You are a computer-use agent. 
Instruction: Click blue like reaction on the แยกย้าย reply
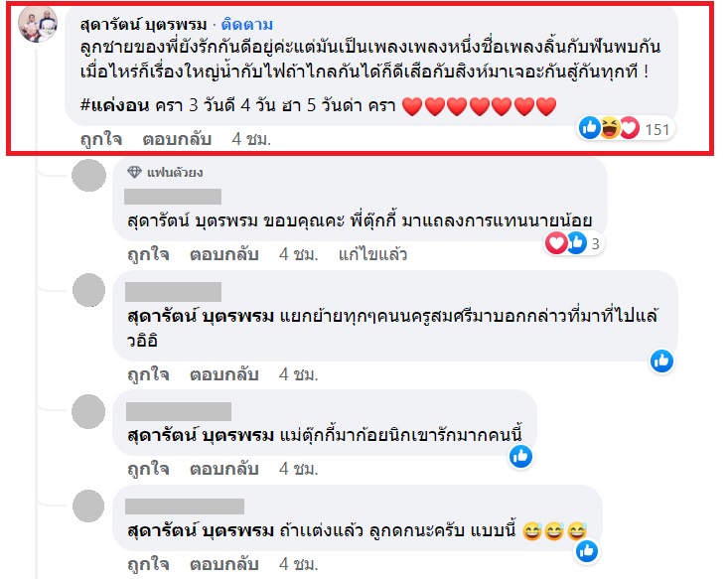661,361
